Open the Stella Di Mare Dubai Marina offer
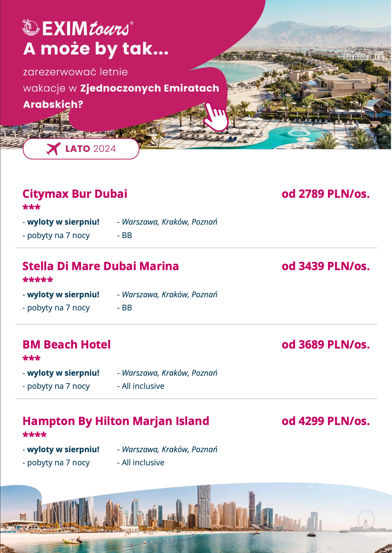 click(100, 266)
